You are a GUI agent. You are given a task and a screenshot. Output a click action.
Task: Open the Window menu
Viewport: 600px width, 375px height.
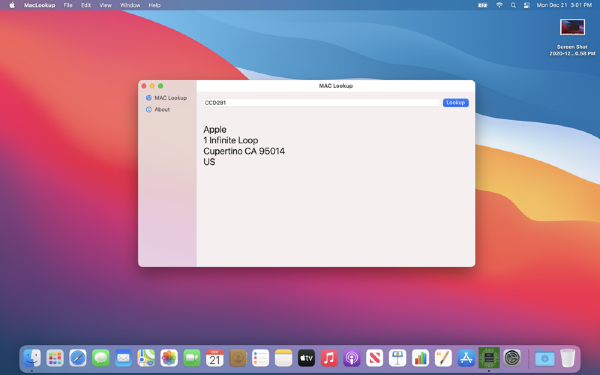coord(130,5)
